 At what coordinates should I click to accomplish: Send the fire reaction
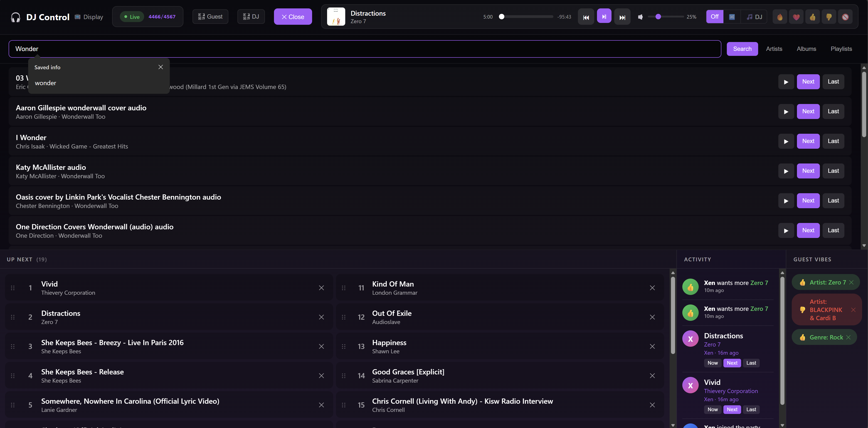tap(780, 17)
